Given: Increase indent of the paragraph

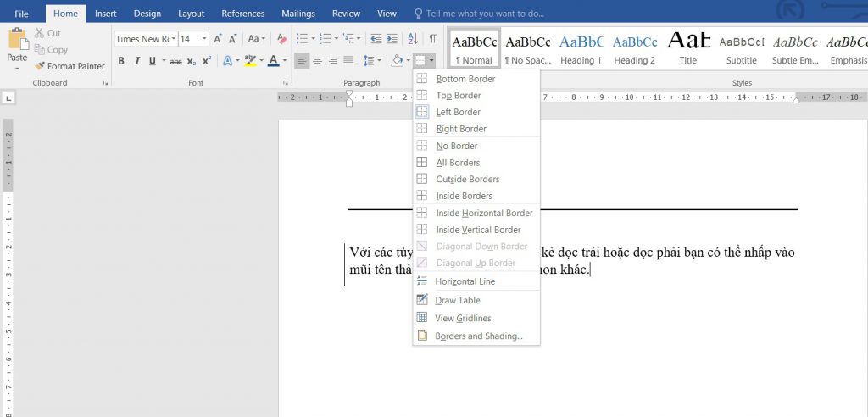Looking at the screenshot, I should pyautogui.click(x=391, y=39).
